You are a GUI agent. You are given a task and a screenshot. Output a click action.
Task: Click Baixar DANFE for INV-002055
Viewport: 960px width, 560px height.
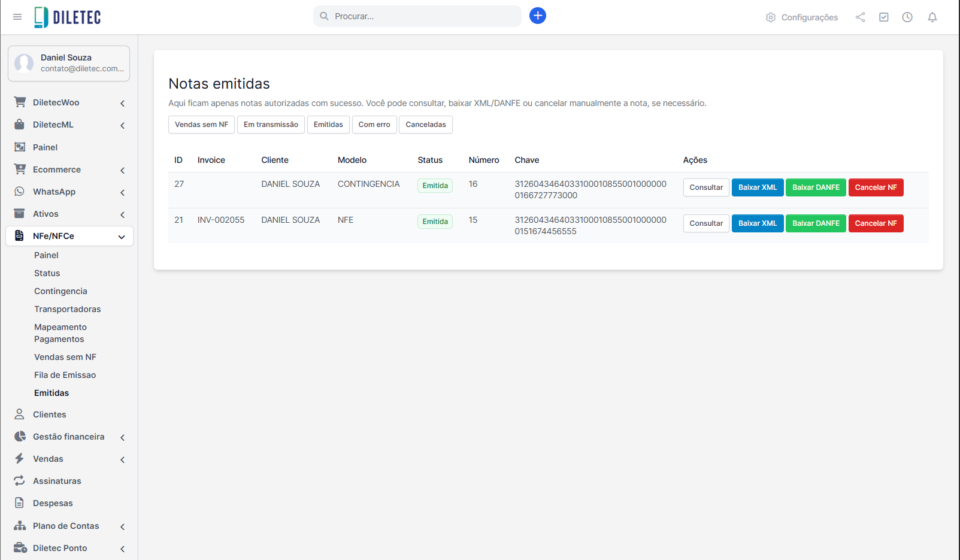pos(815,223)
